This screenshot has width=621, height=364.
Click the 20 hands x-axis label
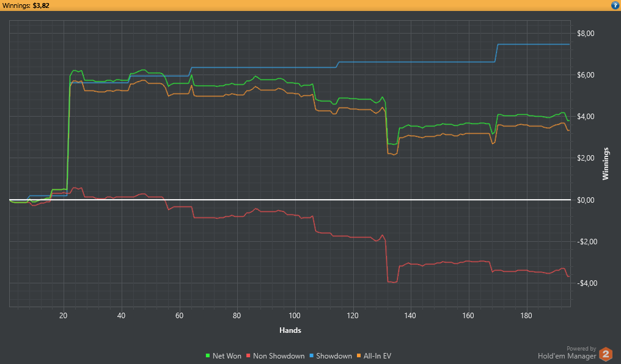[x=64, y=316]
